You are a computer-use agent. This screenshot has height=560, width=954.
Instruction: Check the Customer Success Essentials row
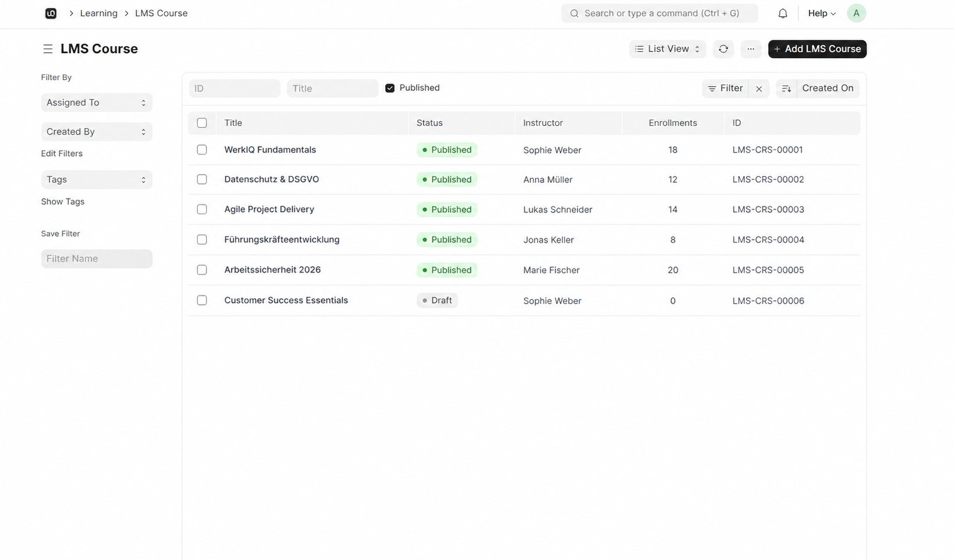[202, 300]
